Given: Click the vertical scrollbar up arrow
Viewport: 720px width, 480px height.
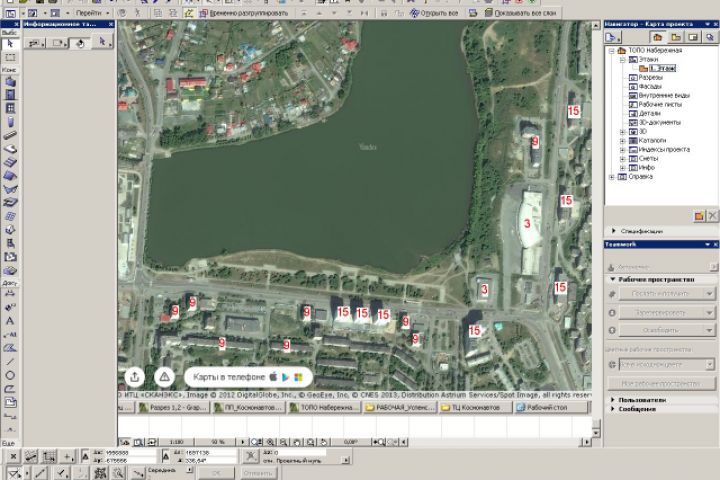Looking at the screenshot, I should pos(596,25).
